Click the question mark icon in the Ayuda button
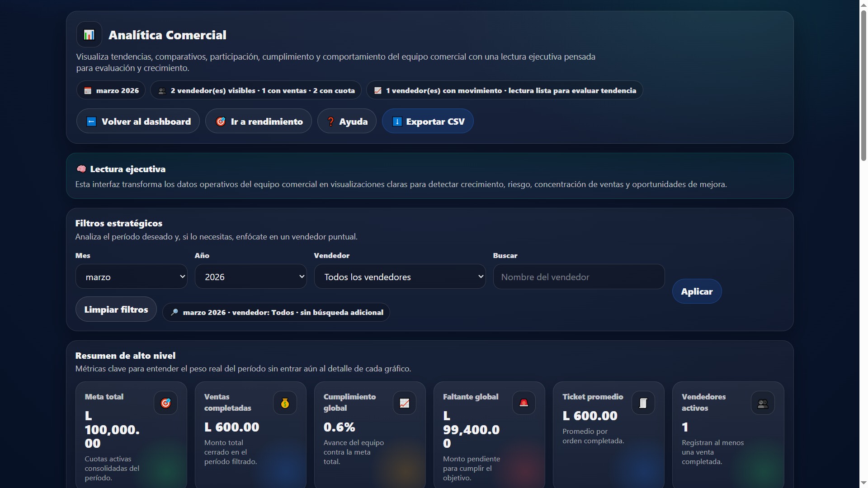This screenshot has height=488, width=868. tap(331, 121)
